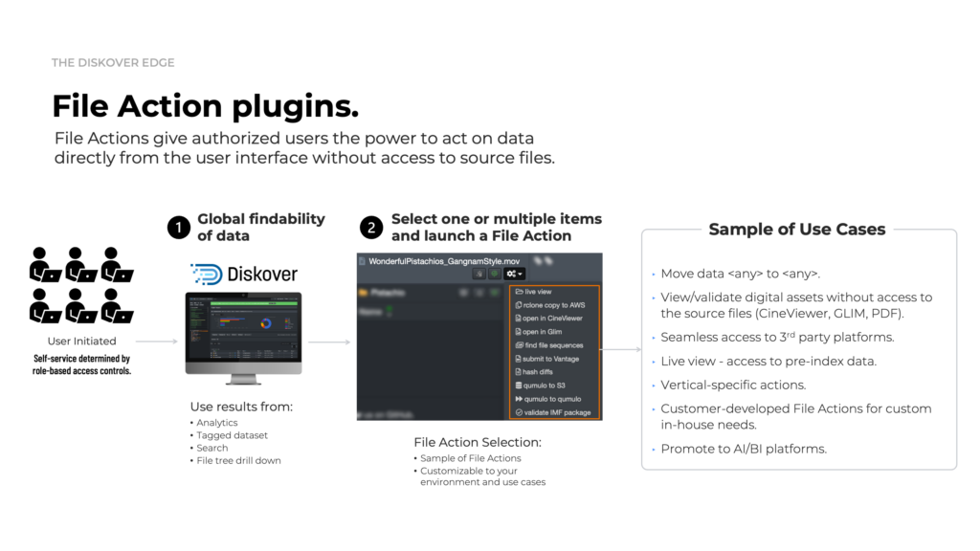
Task: Select WonderfulPistachios_GangnamStyle.mov file name
Action: [x=444, y=261]
